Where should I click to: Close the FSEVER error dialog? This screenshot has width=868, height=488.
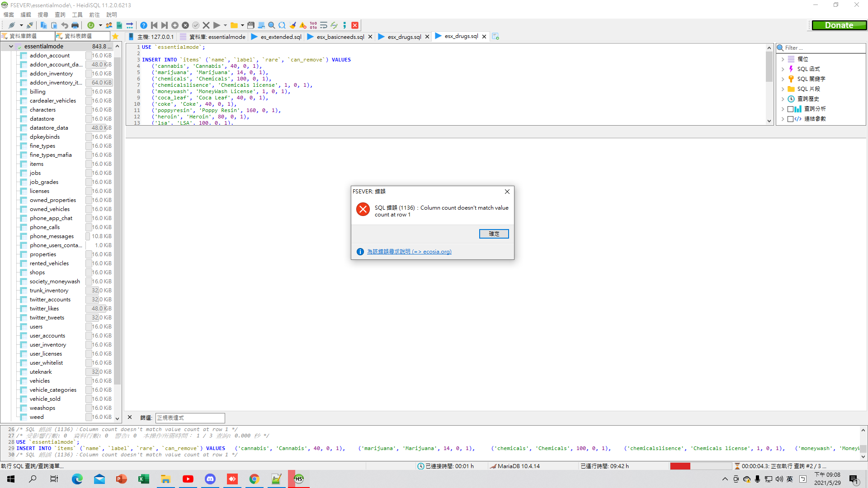(507, 192)
